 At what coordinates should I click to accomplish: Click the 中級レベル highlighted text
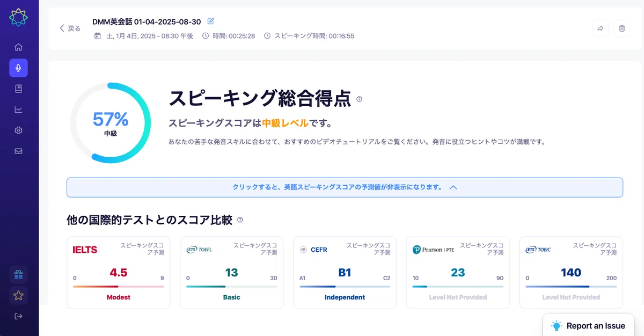pos(285,123)
